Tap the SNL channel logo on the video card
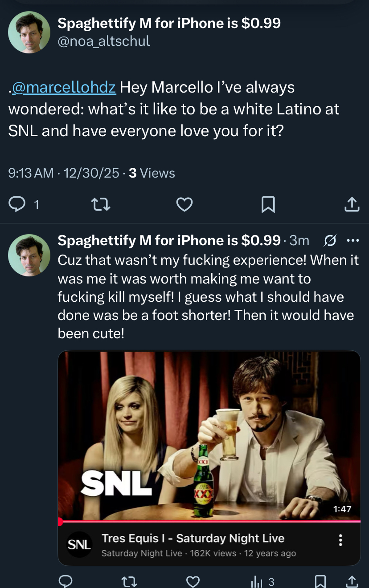Screen dimensions: 369x588 pos(79,543)
